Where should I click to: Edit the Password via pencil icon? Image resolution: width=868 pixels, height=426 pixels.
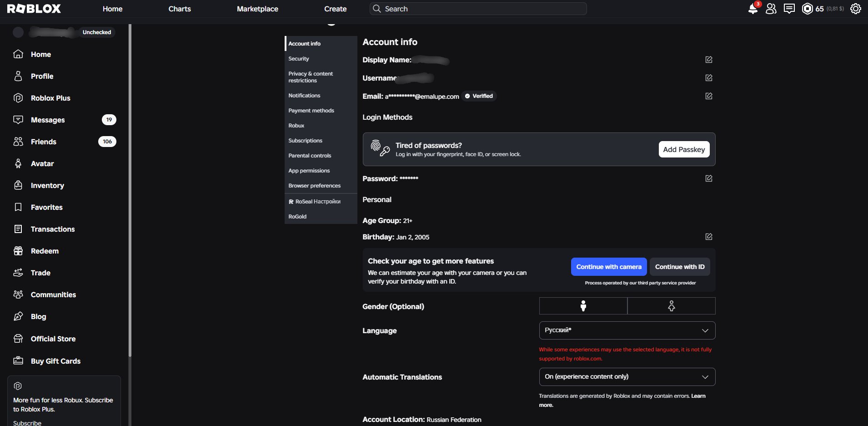(x=709, y=178)
